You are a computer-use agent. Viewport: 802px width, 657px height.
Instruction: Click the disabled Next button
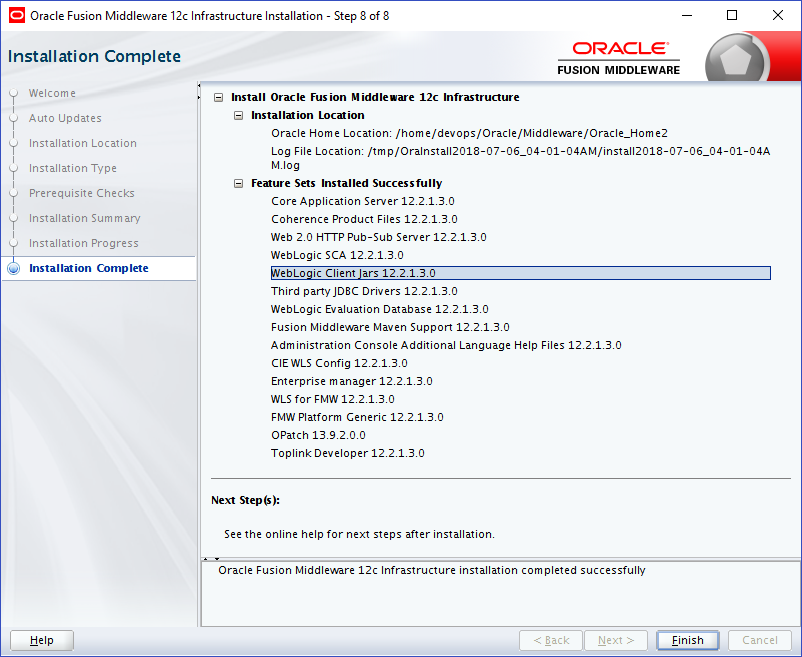click(616, 640)
